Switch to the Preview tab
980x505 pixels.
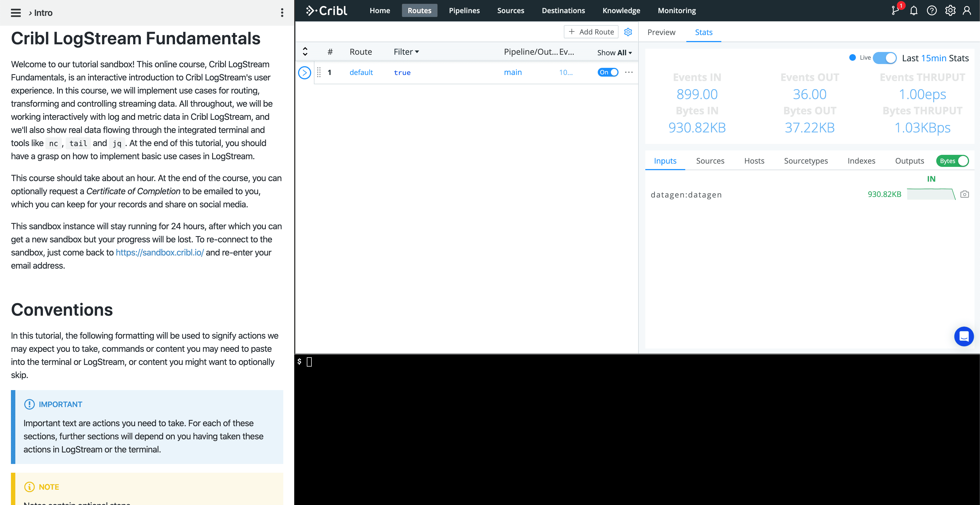(x=661, y=32)
